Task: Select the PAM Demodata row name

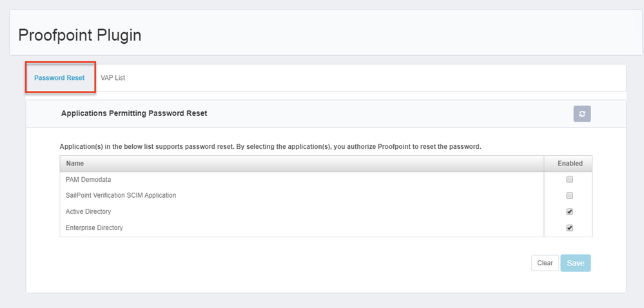Action: point(88,179)
